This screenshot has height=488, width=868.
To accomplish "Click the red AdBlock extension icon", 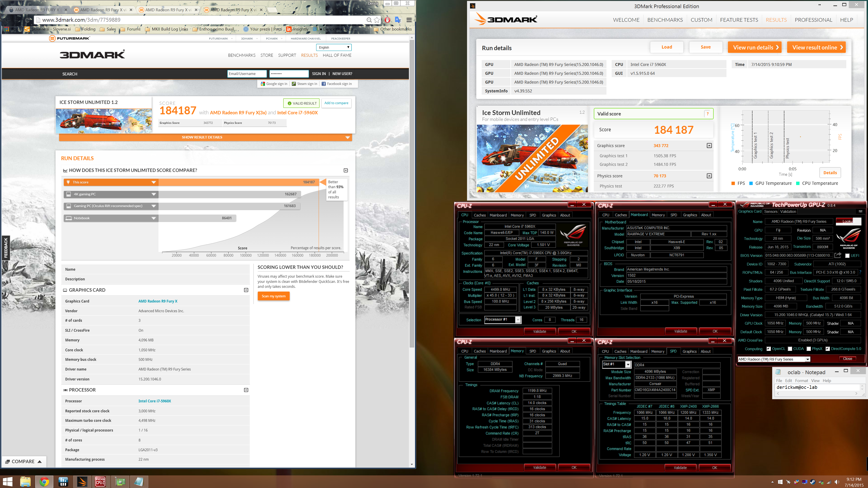I will pos(387,20).
